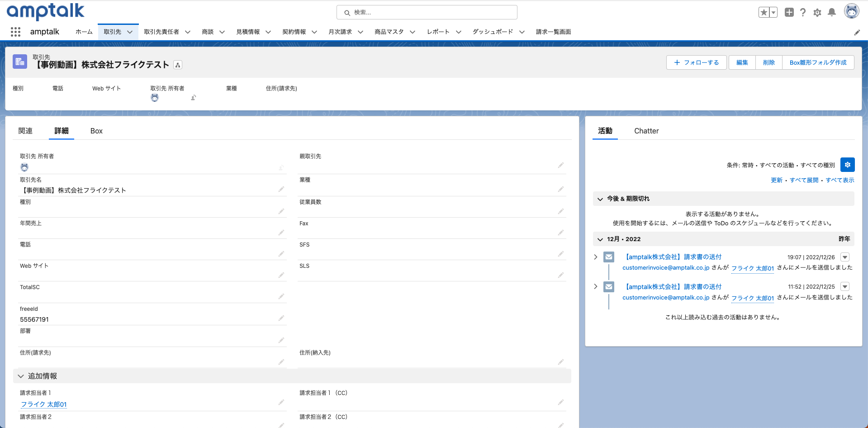Click email icon for 2022/12/26 activity
Screen dimensions: 868x428
coord(609,257)
